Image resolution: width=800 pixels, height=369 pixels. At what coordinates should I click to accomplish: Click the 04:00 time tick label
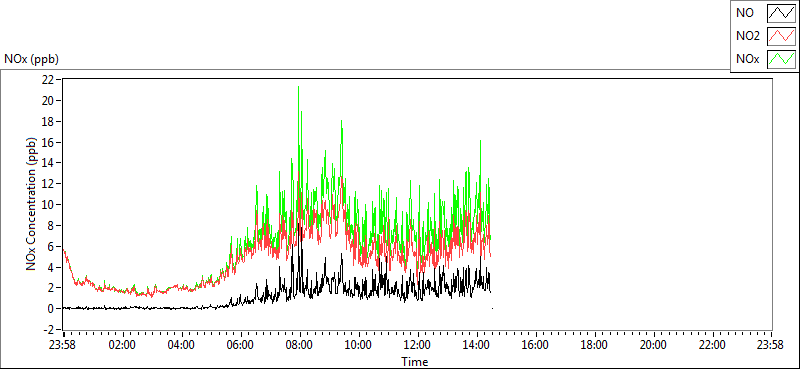click(181, 345)
